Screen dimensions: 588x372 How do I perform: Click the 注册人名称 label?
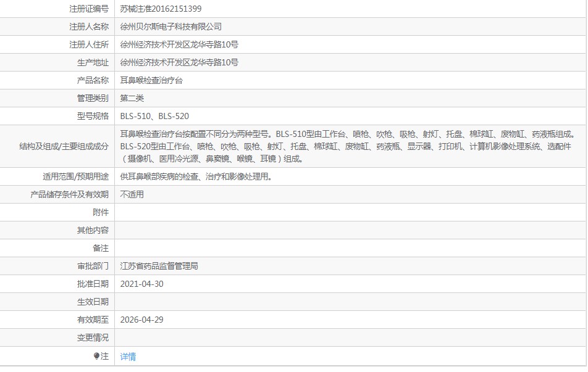89,27
